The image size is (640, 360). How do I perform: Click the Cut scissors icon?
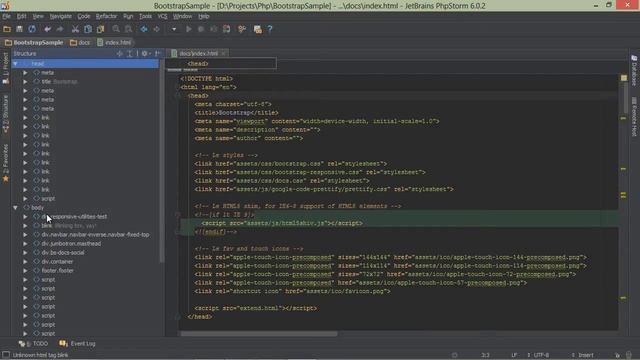tap(75, 29)
